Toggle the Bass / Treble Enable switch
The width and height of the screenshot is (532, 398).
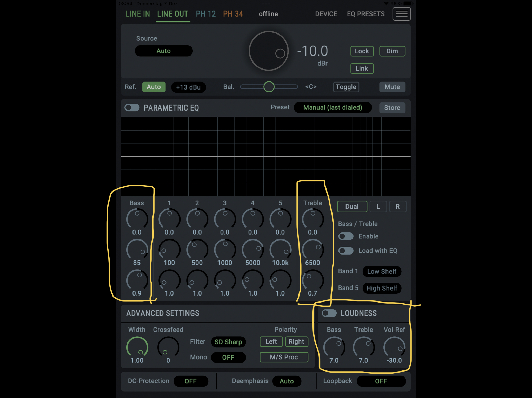[x=346, y=236]
